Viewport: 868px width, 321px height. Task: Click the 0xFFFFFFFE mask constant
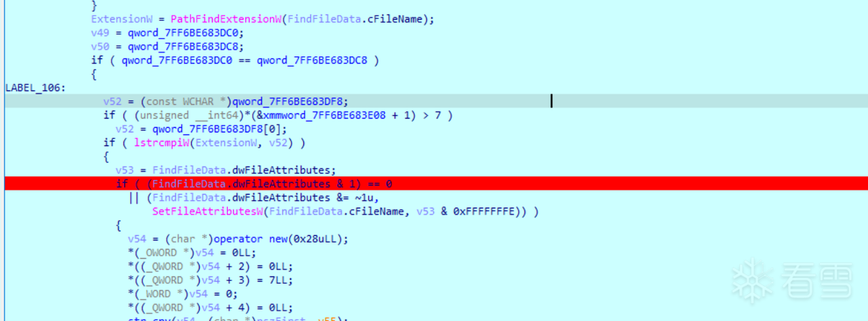click(495, 211)
